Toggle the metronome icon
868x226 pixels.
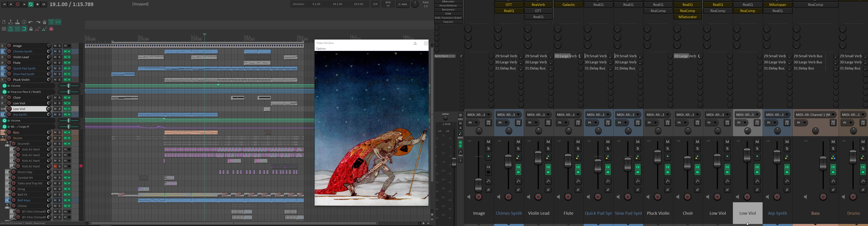[x=45, y=22]
